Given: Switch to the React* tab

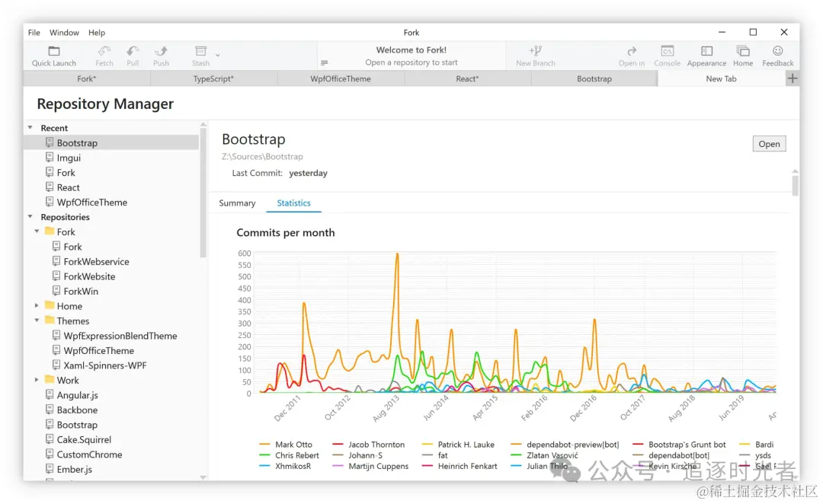Looking at the screenshot, I should tap(467, 78).
